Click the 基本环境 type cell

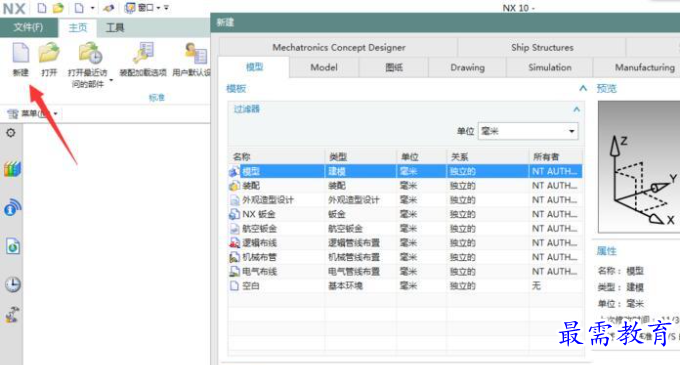point(345,286)
